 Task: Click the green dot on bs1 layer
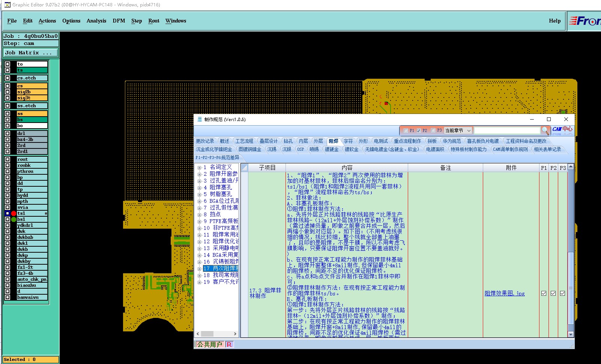click(x=14, y=219)
